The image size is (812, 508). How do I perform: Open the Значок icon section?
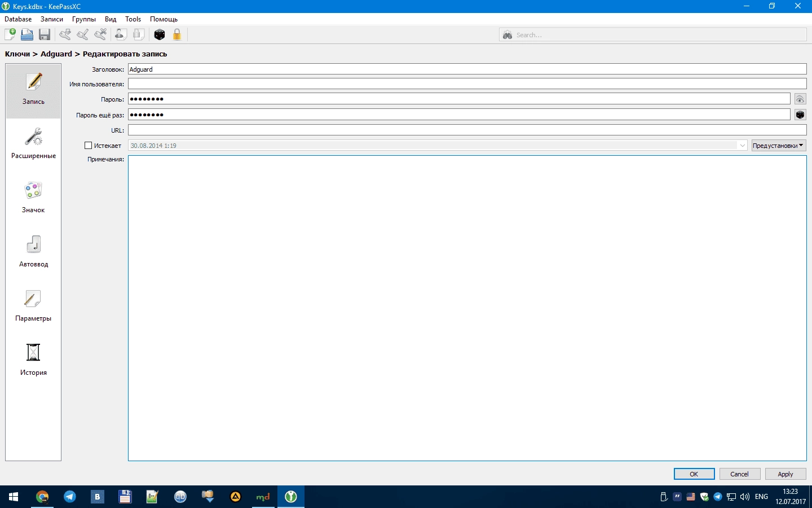click(33, 199)
